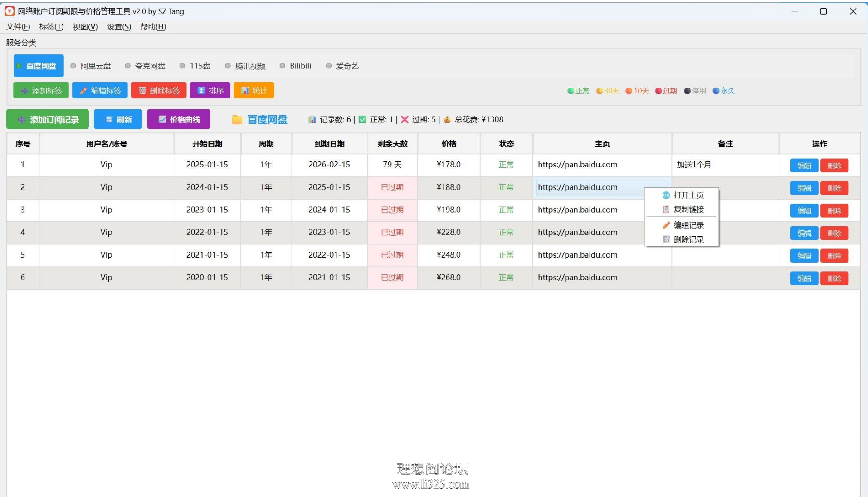868x497 pixels.
Task: Open the 帮助(H) menu
Action: pyautogui.click(x=153, y=27)
